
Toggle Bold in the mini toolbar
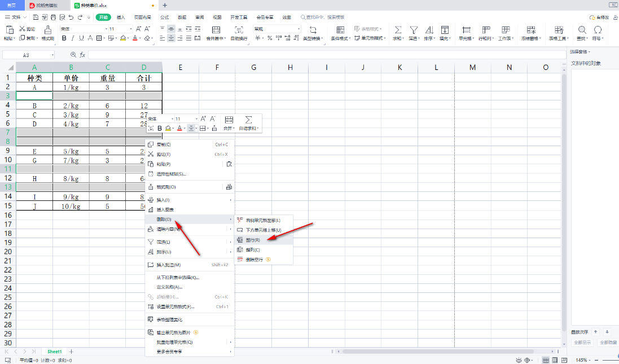click(160, 128)
